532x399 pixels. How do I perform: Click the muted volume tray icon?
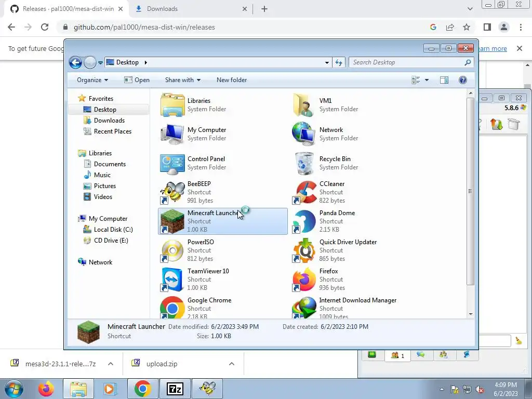coord(480,389)
